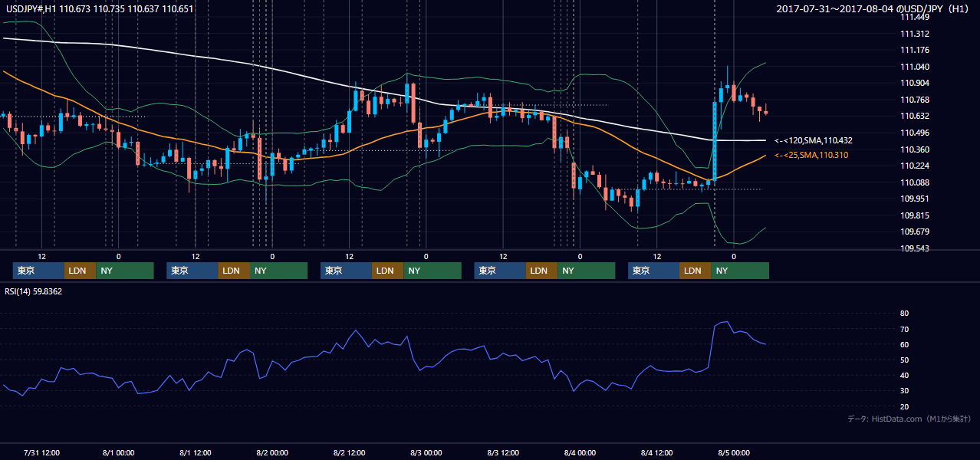This screenshot has height=460, width=980.
Task: Click the 8/3 12:00 time axis label
Action: (x=503, y=452)
